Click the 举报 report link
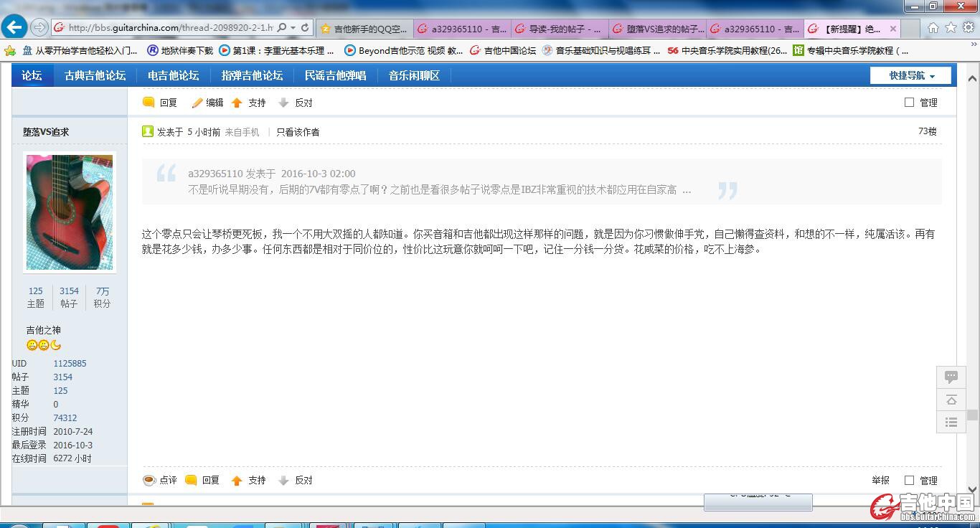Image resolution: width=980 pixels, height=528 pixels. (x=881, y=481)
